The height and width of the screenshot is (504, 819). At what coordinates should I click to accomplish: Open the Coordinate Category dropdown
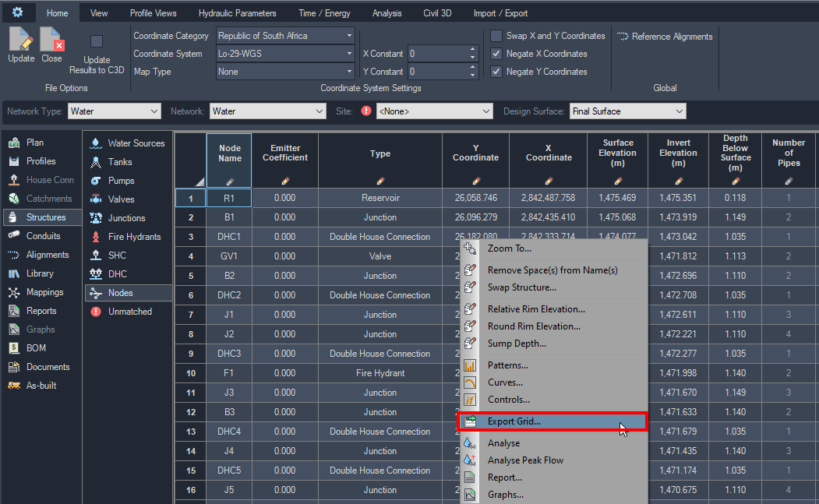[x=285, y=36]
